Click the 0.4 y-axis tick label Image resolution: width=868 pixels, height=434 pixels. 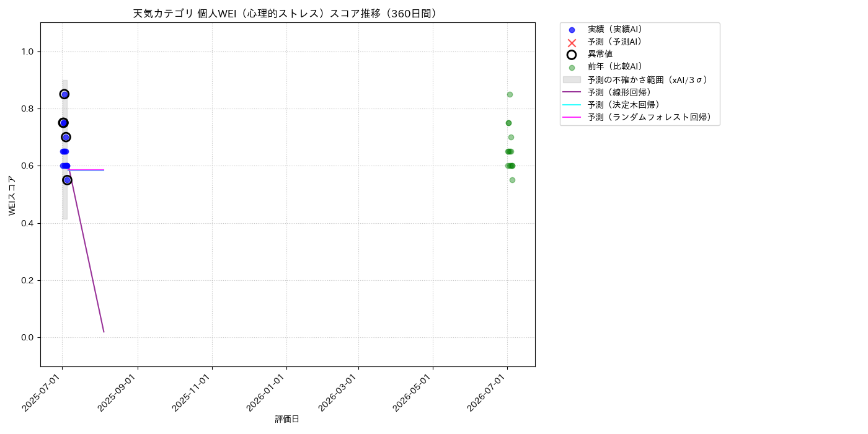pyautogui.click(x=27, y=223)
